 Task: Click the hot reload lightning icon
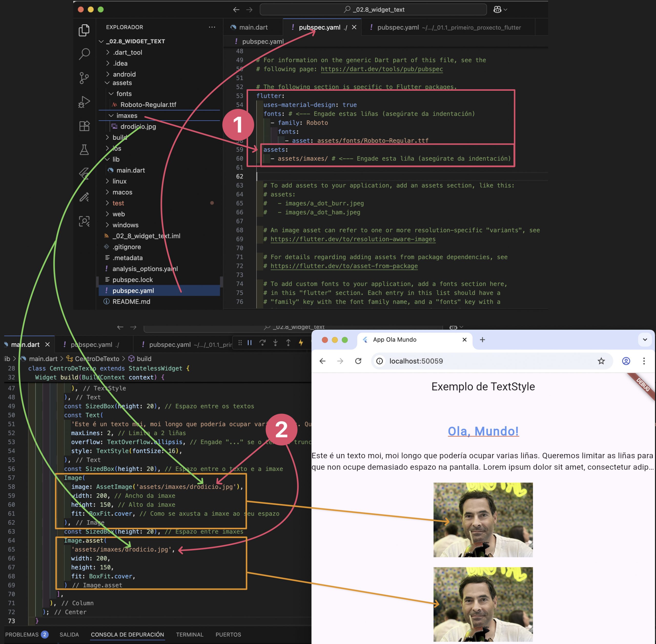(301, 343)
